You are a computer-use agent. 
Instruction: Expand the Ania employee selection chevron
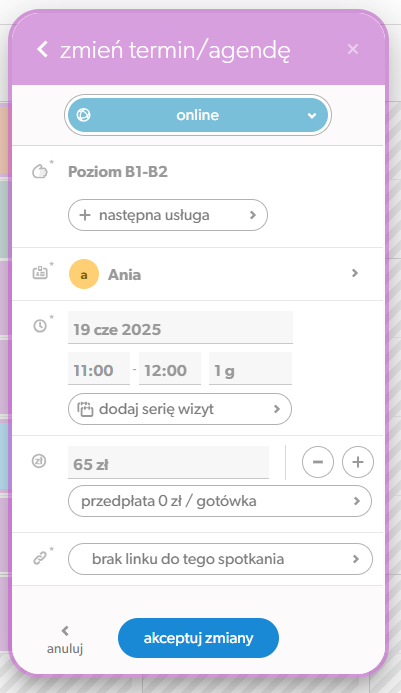[355, 273]
